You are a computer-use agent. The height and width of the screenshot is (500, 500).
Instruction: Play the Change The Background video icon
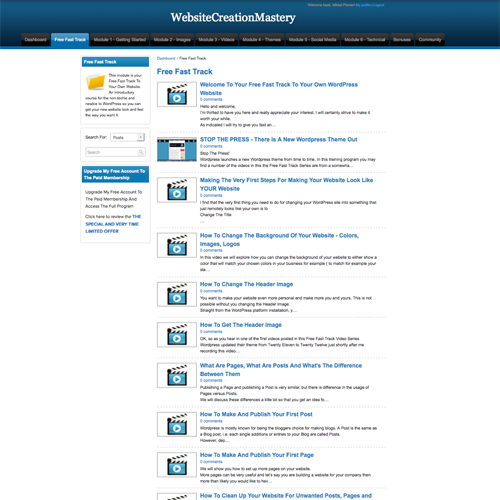(x=177, y=245)
